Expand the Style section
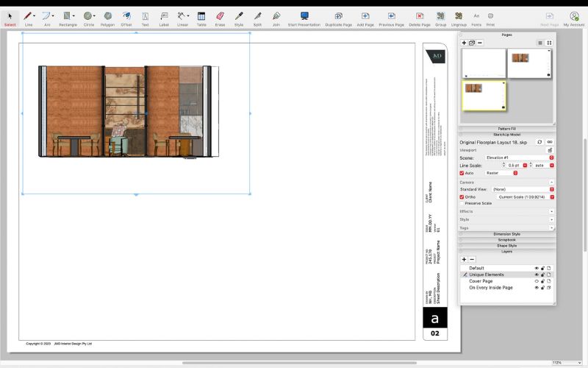The height and width of the screenshot is (368, 588). coord(551,219)
